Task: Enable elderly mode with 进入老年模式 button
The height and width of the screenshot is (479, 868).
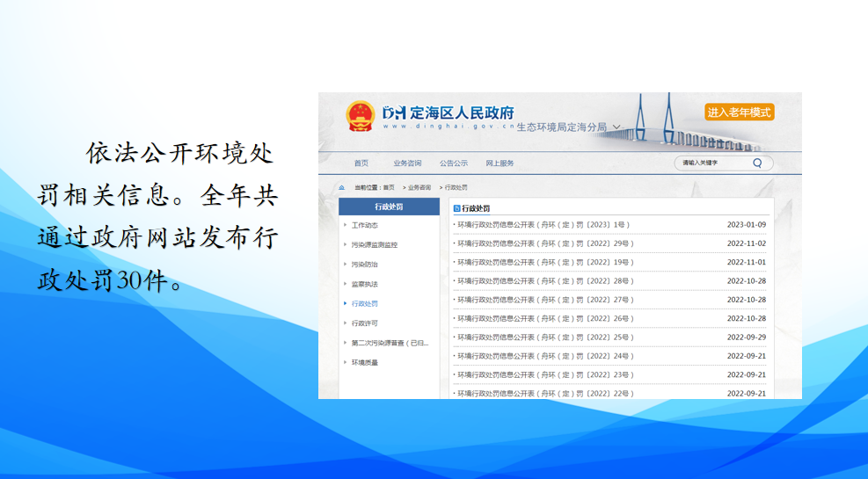Action: coord(739,112)
